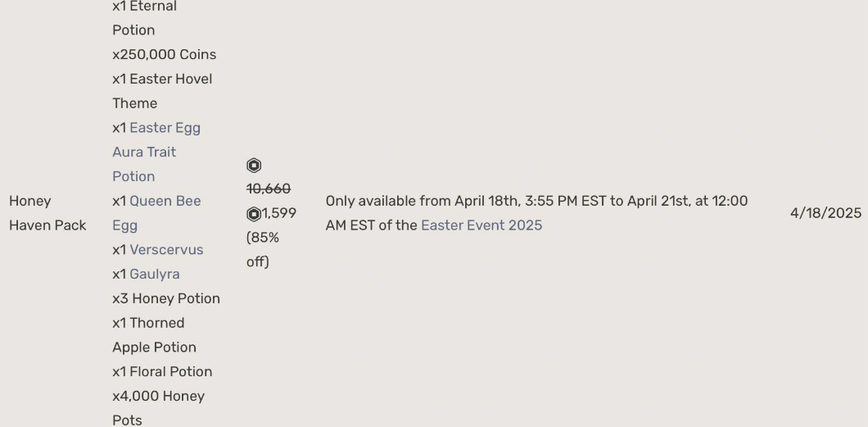
Task: Click the Robux icon beside 1,599
Action: point(254,214)
